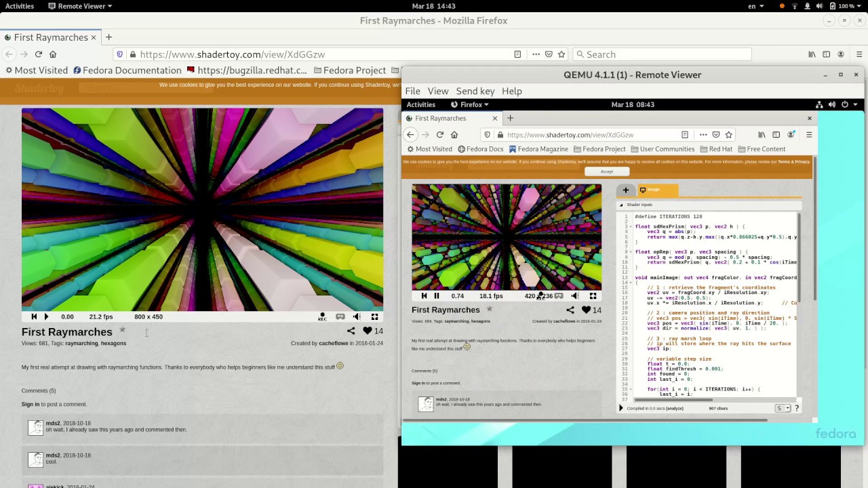Accept cookies in guest Shadertoy banner
The height and width of the screenshot is (488, 868).
pyautogui.click(x=606, y=171)
